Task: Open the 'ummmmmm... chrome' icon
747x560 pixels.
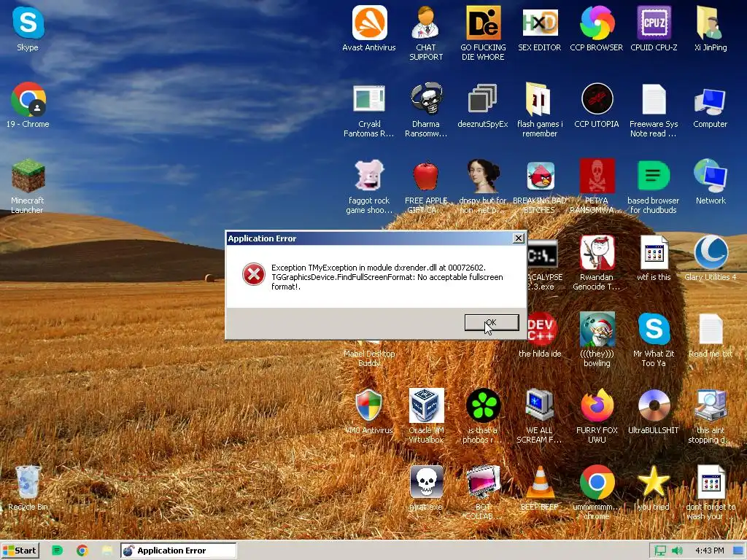Action: pos(597,482)
